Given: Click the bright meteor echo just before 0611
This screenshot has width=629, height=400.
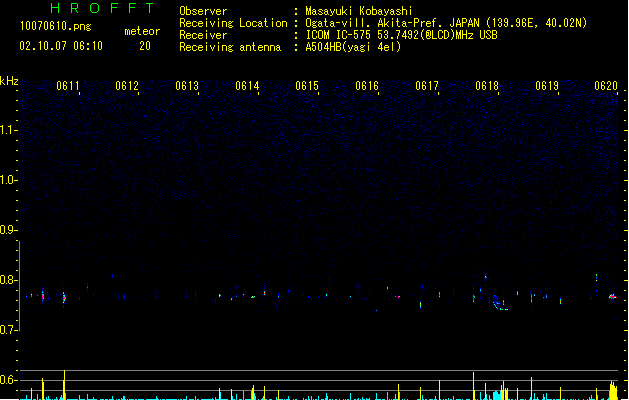Looking at the screenshot, I should pos(63,298).
